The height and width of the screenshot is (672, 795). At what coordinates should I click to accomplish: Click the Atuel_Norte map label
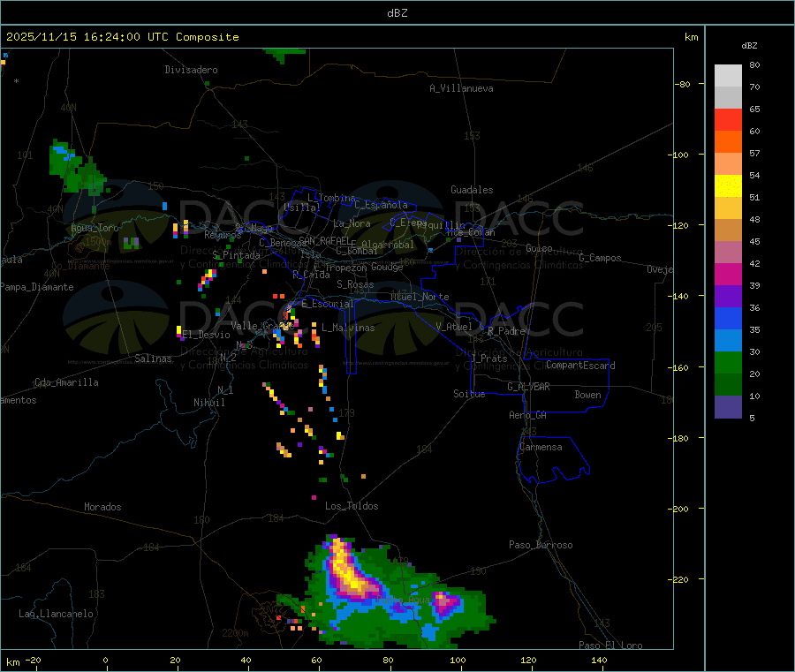(x=420, y=297)
